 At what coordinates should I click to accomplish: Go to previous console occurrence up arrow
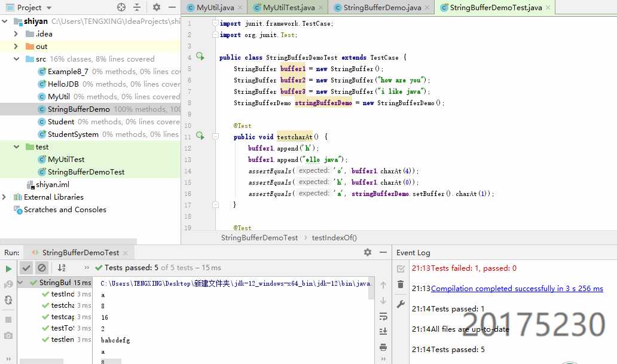coord(383,285)
